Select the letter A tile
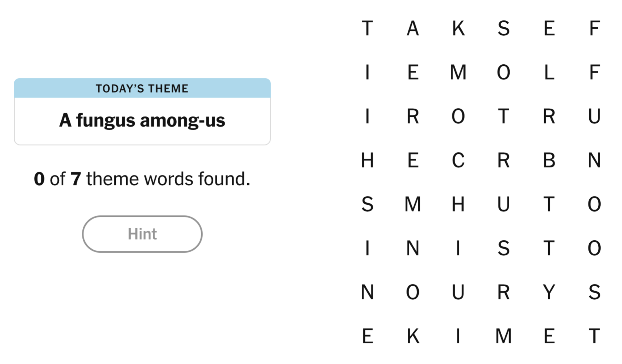This screenshot has width=622, height=364. click(413, 28)
